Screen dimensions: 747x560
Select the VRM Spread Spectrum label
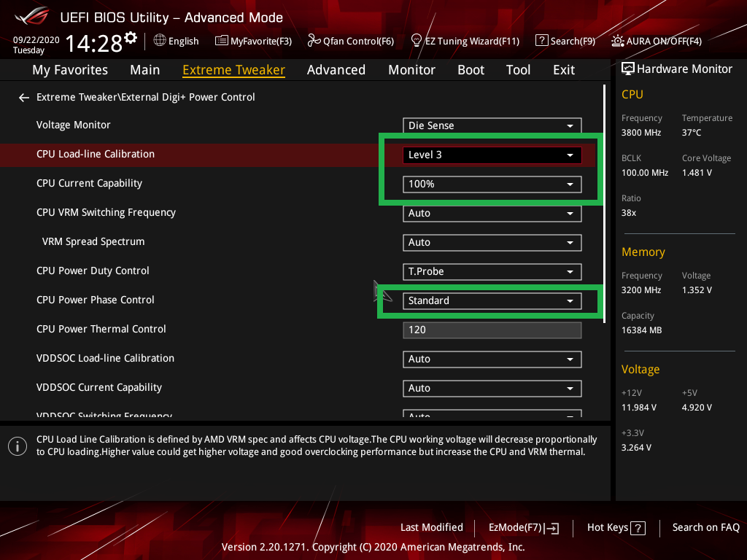pyautogui.click(x=93, y=241)
